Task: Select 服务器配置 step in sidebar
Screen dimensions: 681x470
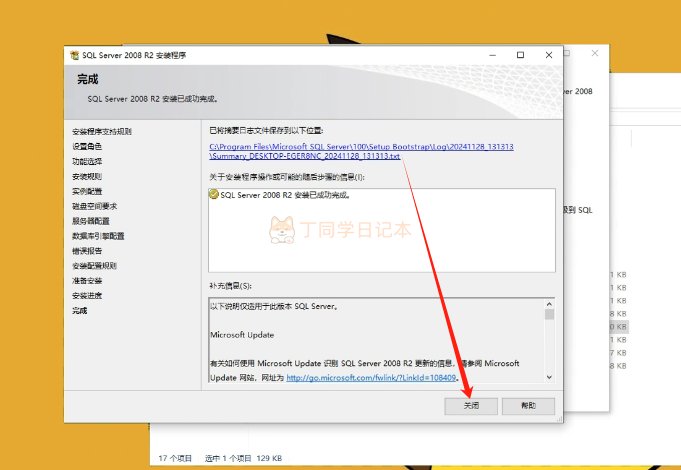Action: (91, 221)
